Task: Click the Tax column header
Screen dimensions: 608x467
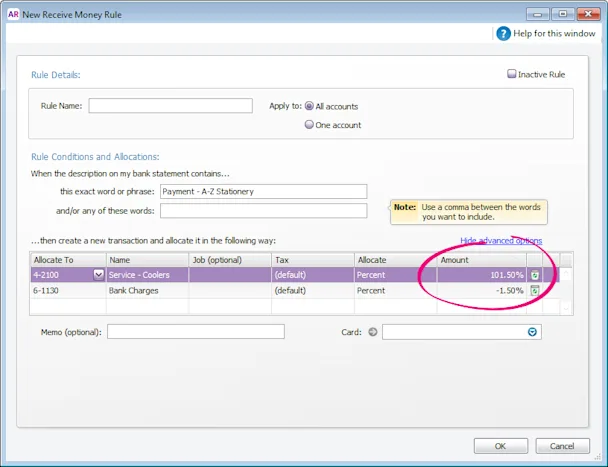Action: point(313,260)
